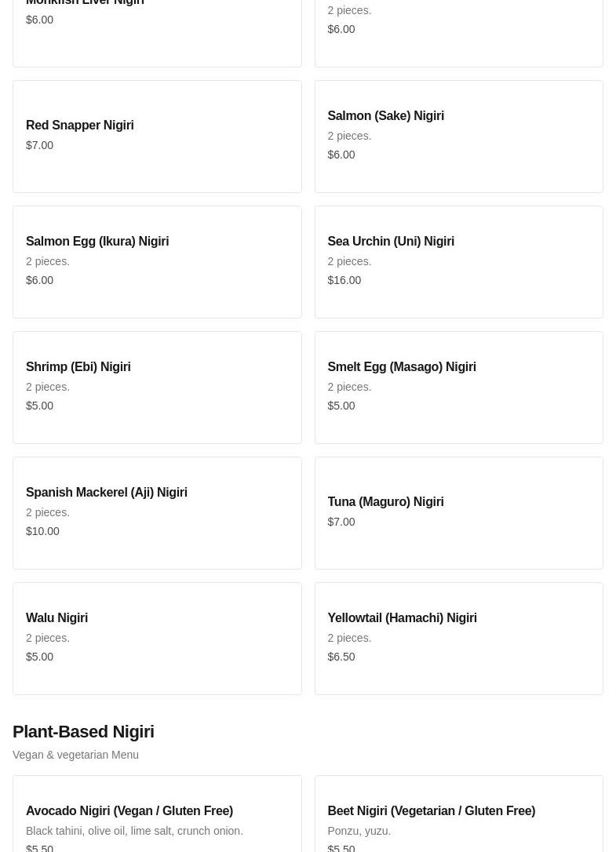
Task: Pick Spanish Mackerel (Aji) Nigiri
Action: pyautogui.click(x=157, y=512)
